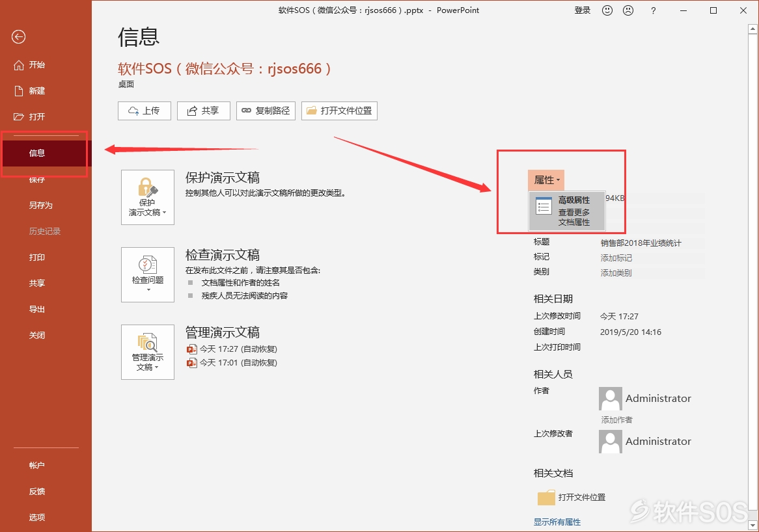Choose 另存为 in the sidebar

40,205
